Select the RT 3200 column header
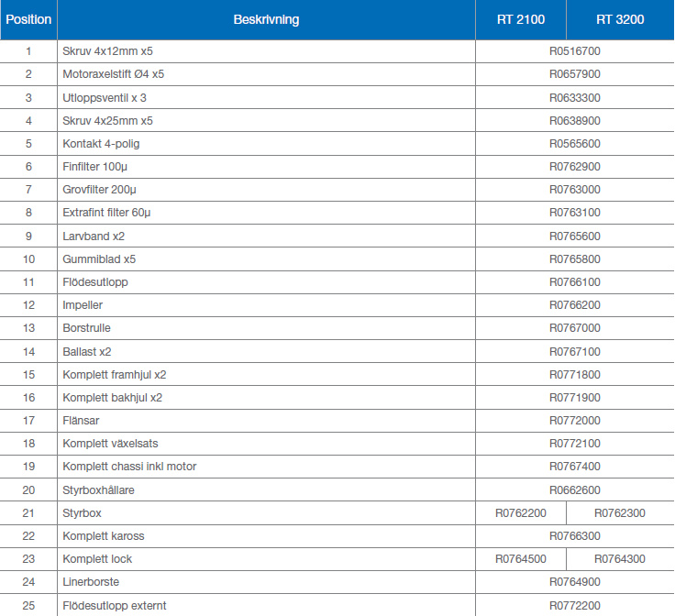The image size is (675, 616). [620, 19]
